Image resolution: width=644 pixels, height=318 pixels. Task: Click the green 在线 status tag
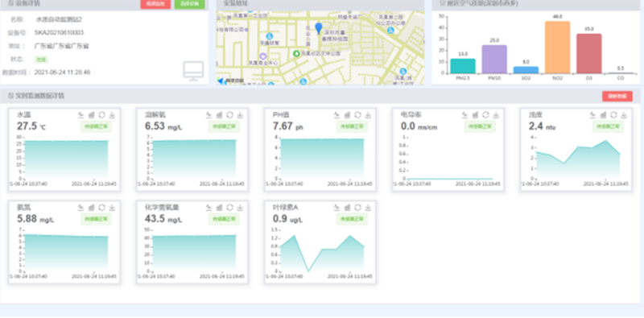click(41, 59)
